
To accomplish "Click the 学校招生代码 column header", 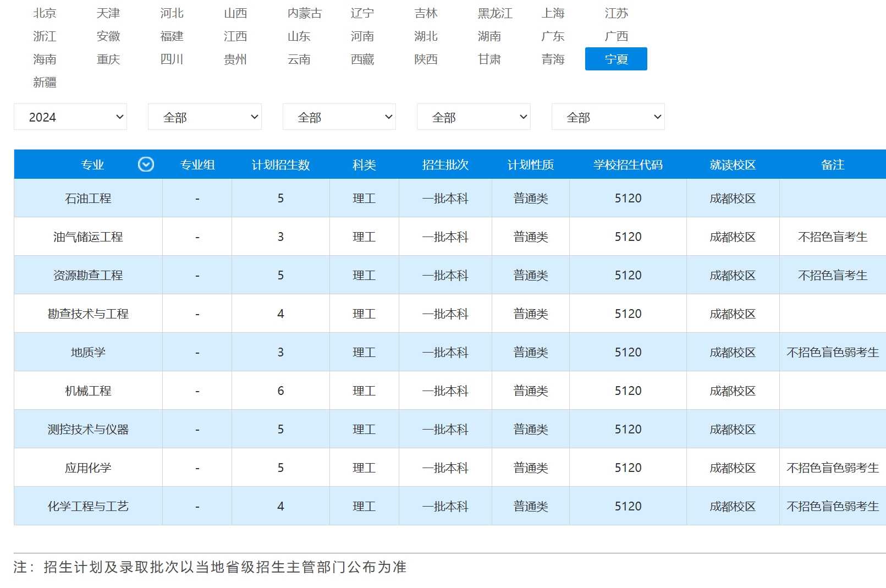I will pos(628,164).
